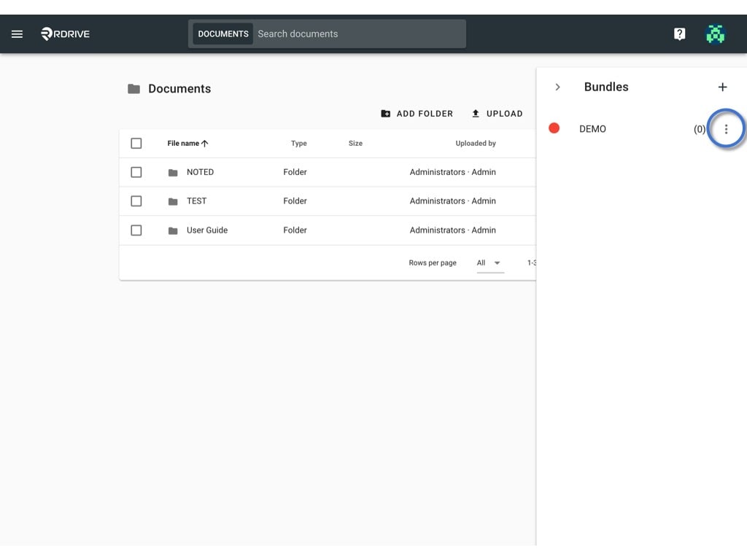Click the Type column header
747x560 pixels.
[298, 144]
